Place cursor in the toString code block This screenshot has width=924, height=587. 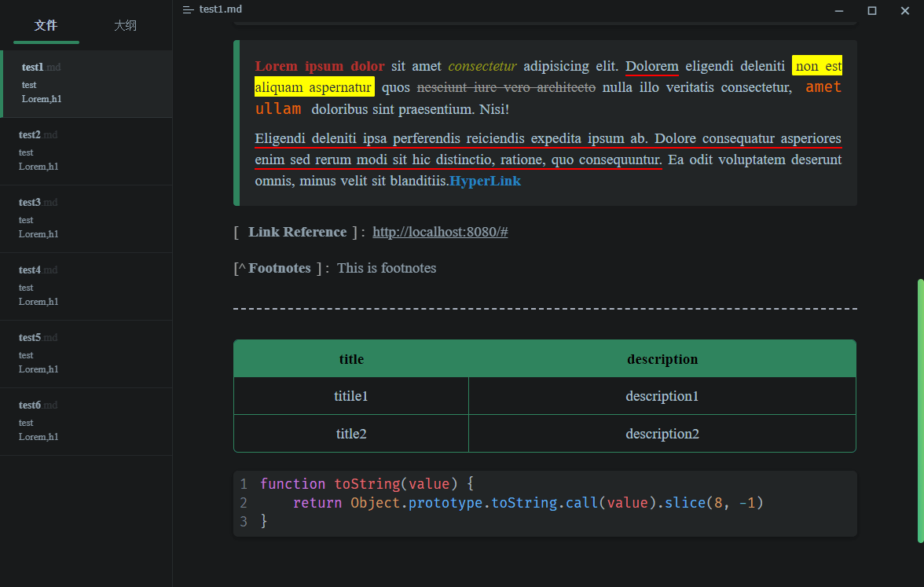(x=545, y=503)
